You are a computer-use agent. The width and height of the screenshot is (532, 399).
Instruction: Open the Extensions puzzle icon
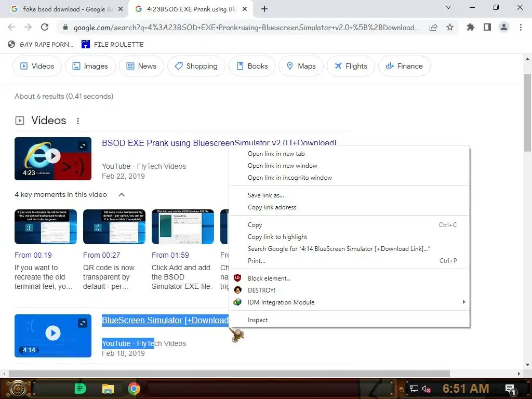[x=470, y=27]
